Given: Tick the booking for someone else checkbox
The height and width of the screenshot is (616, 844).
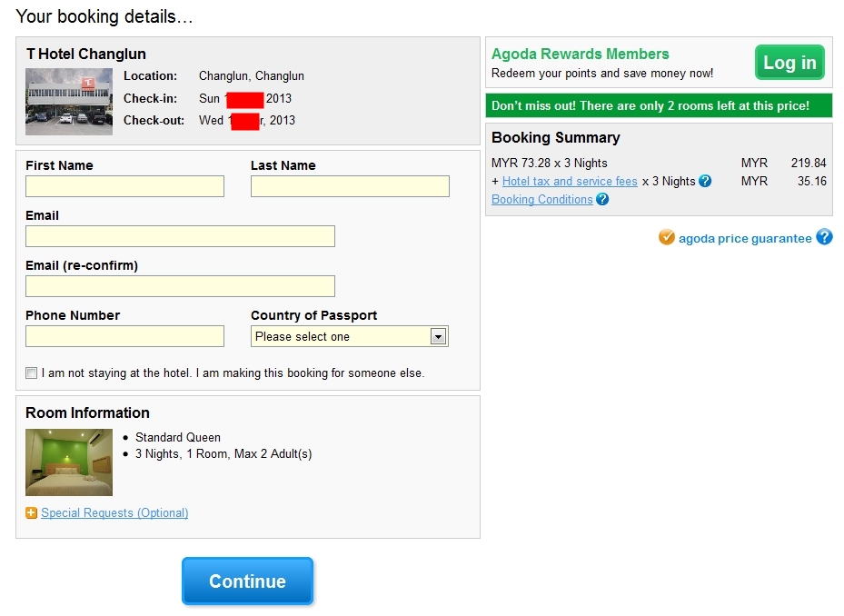Looking at the screenshot, I should pos(32,373).
